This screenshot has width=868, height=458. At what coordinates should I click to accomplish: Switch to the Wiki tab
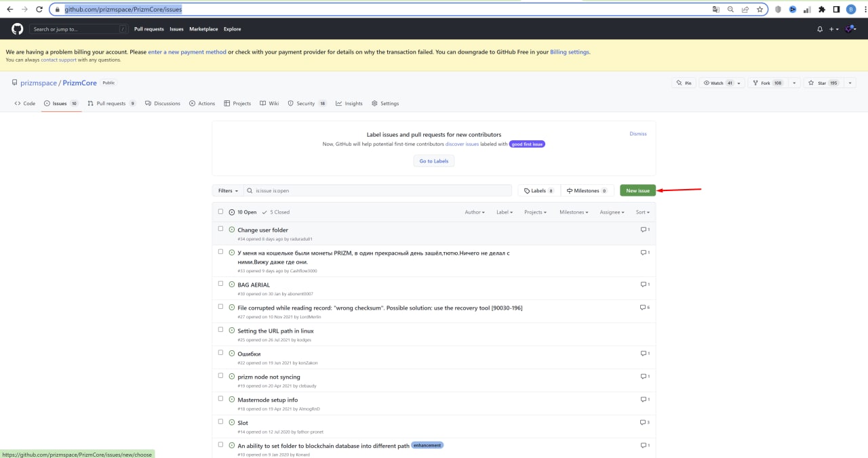click(269, 104)
